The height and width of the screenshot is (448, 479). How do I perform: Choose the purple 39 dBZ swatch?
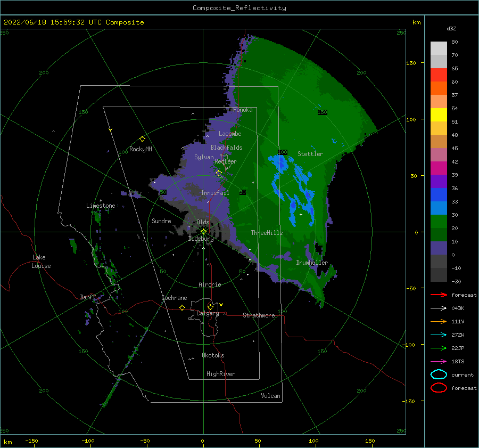(439, 181)
